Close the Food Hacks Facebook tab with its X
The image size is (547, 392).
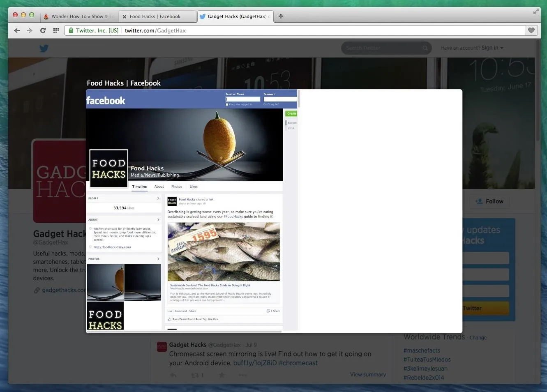[125, 17]
